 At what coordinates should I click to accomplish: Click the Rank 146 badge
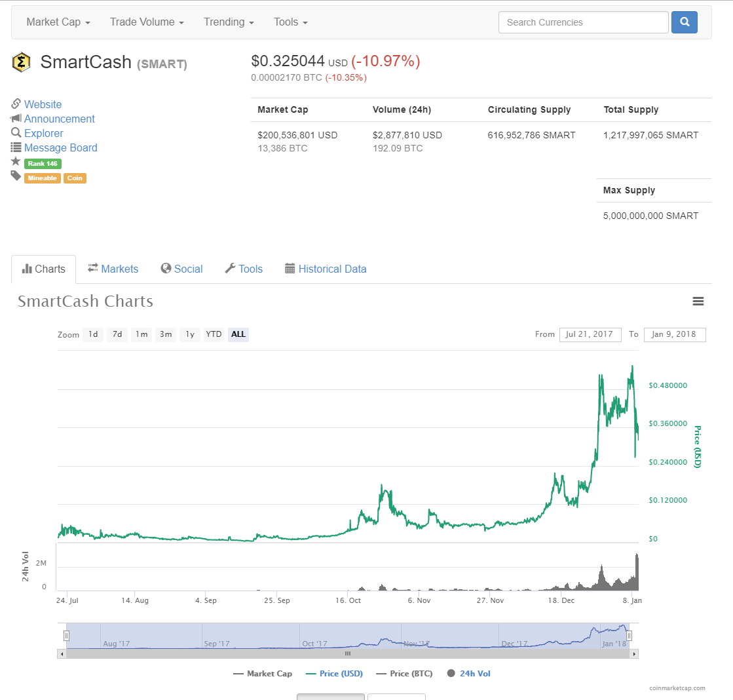pos(43,164)
